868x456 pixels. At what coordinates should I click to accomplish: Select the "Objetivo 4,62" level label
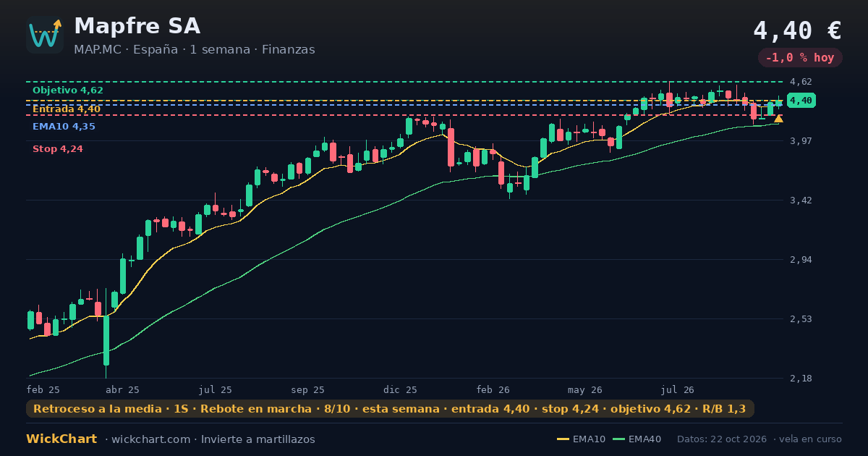tap(68, 90)
